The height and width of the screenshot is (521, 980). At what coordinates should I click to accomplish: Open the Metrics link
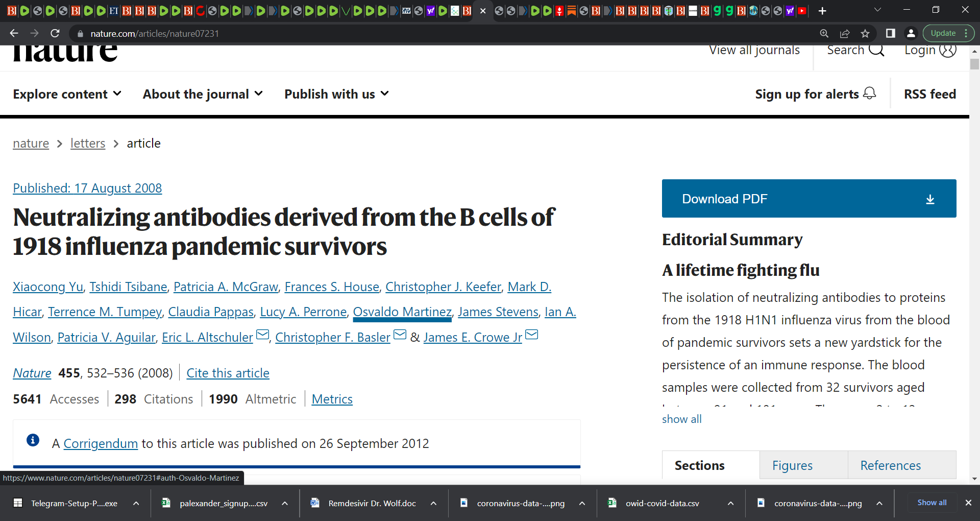(332, 399)
